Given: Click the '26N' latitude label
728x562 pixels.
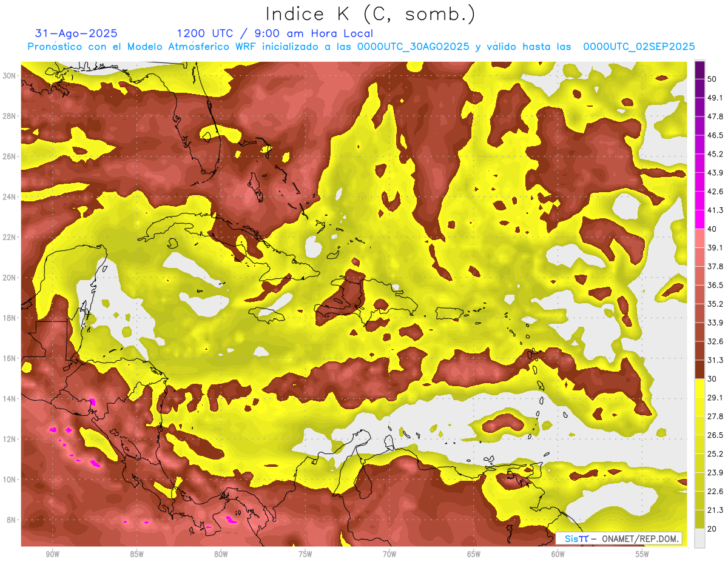Looking at the screenshot, I should pos(10,156).
